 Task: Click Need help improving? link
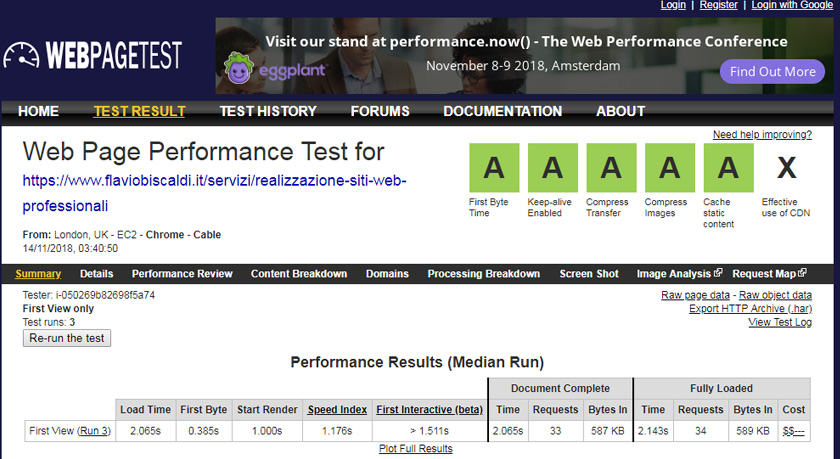click(x=762, y=134)
